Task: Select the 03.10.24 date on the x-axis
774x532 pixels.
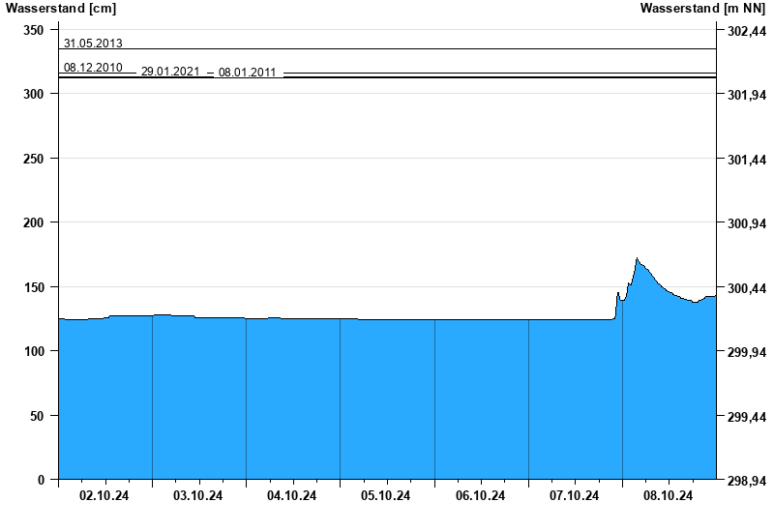Action: tap(198, 495)
